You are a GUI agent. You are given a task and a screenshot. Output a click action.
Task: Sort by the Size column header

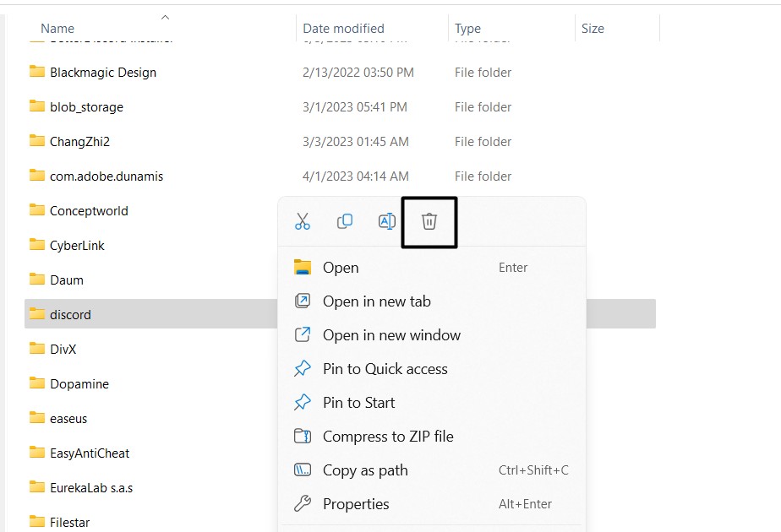[x=593, y=29]
